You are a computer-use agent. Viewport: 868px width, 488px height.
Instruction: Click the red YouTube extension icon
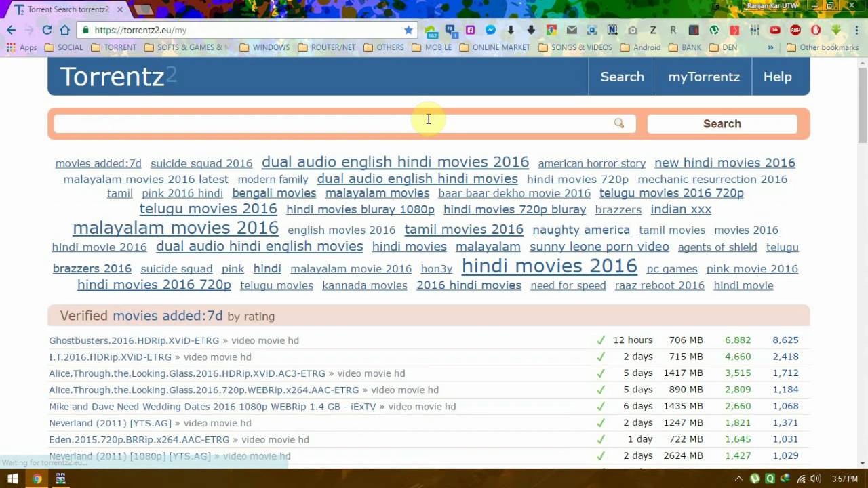pos(775,30)
